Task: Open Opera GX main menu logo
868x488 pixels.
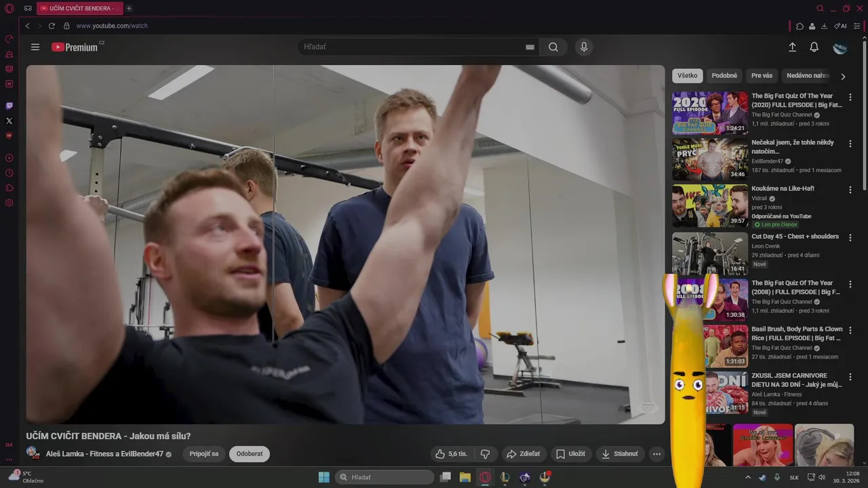Action: pyautogui.click(x=9, y=8)
